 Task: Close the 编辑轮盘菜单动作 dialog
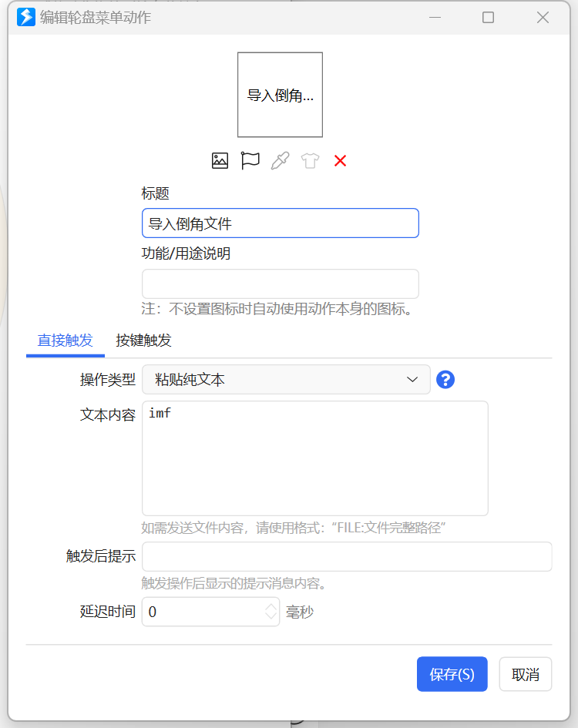pos(543,17)
